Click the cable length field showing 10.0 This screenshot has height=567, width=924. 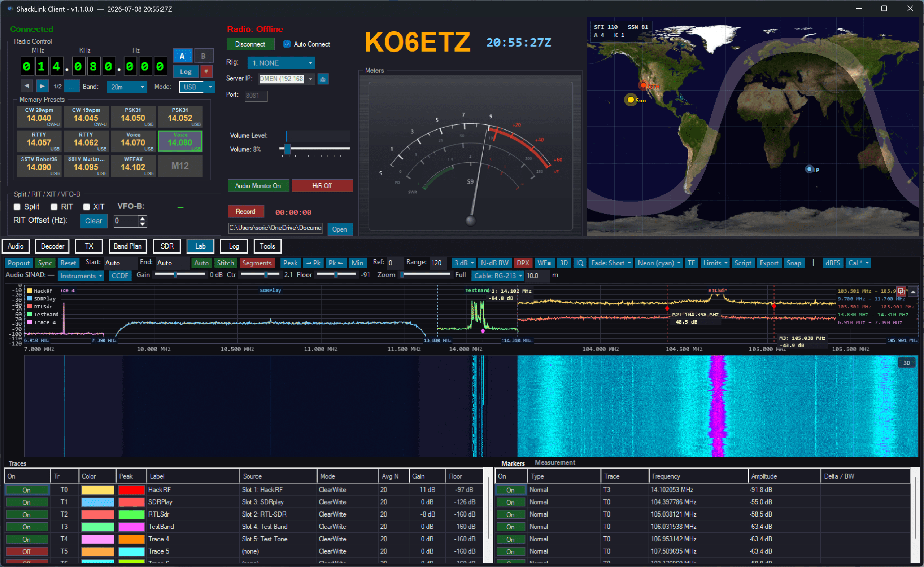pos(537,276)
